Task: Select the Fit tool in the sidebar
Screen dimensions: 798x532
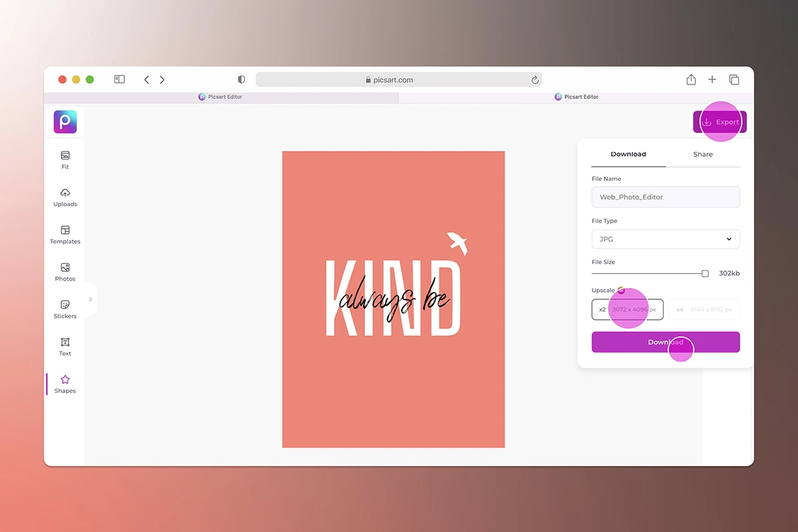Action: (65, 160)
